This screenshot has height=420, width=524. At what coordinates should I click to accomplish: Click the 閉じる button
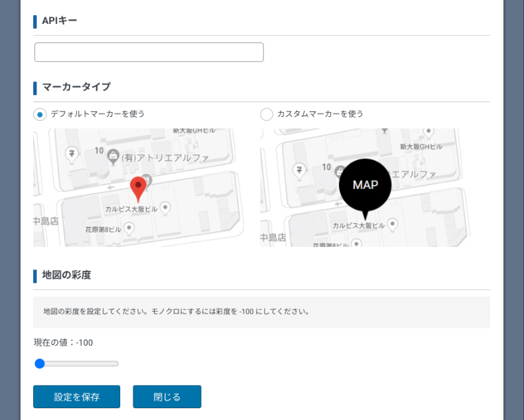167,397
